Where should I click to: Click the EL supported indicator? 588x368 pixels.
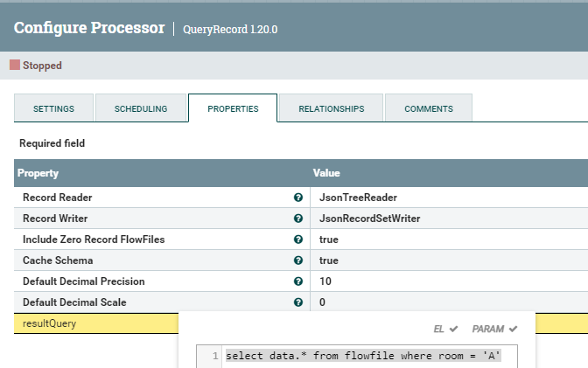(x=445, y=329)
